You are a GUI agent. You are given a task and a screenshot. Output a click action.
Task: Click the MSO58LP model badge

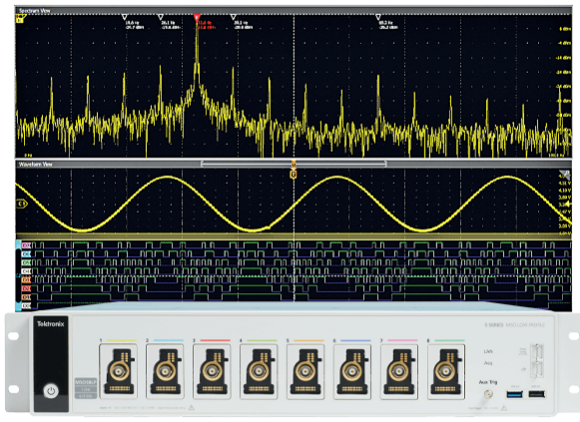(85, 382)
